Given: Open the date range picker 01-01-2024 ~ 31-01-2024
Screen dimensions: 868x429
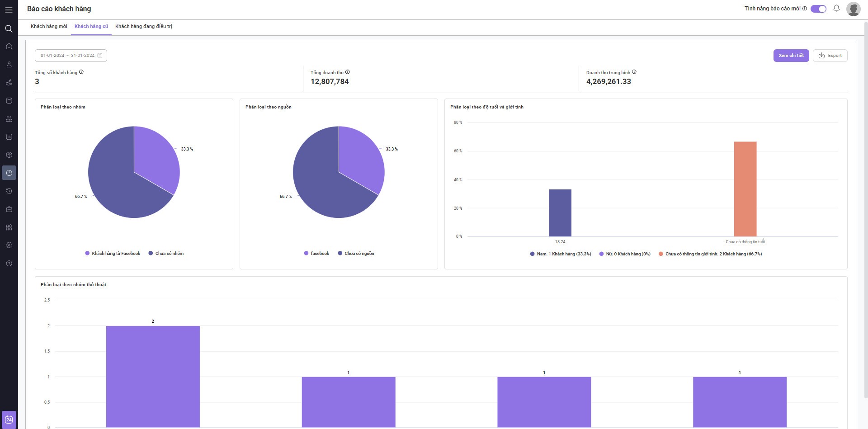Looking at the screenshot, I should tap(71, 56).
